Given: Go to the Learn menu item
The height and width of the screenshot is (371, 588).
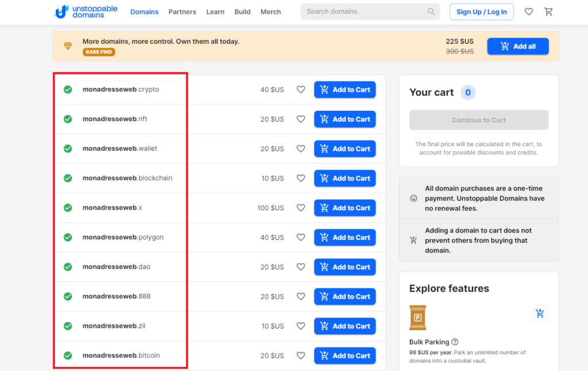Looking at the screenshot, I should coord(215,11).
